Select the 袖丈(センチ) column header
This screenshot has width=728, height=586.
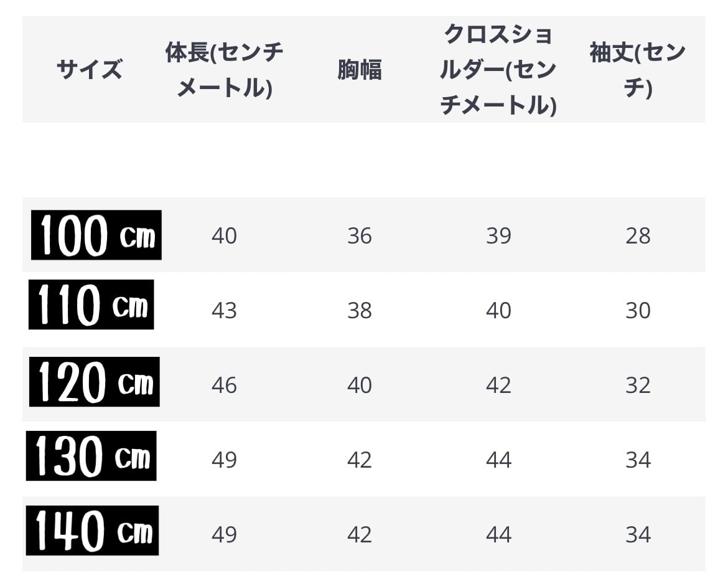click(x=638, y=70)
